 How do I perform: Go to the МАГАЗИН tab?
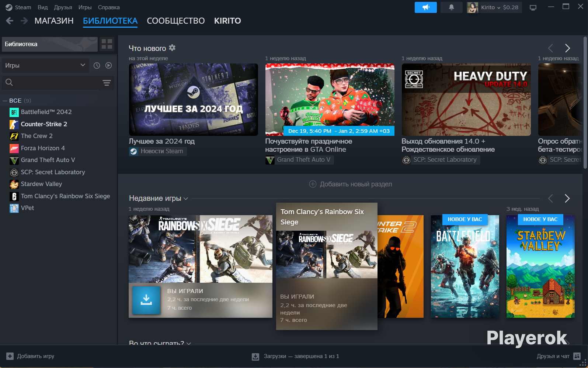54,21
